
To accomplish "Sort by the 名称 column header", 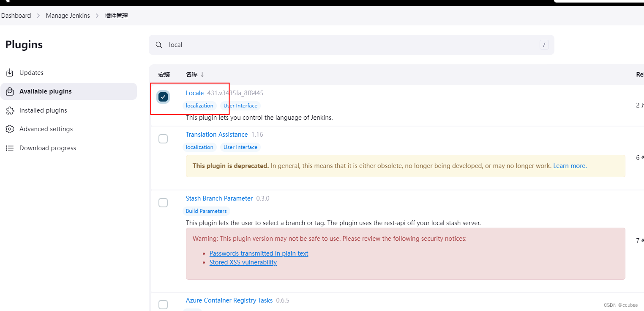I will [x=195, y=74].
